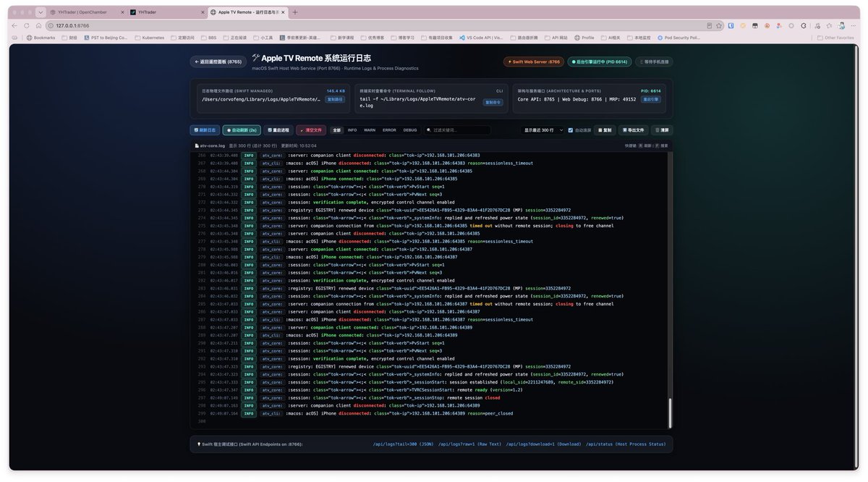Click the log panel vertical scrollbar
Image resolution: width=868 pixels, height=482 pixels.
[x=669, y=413]
